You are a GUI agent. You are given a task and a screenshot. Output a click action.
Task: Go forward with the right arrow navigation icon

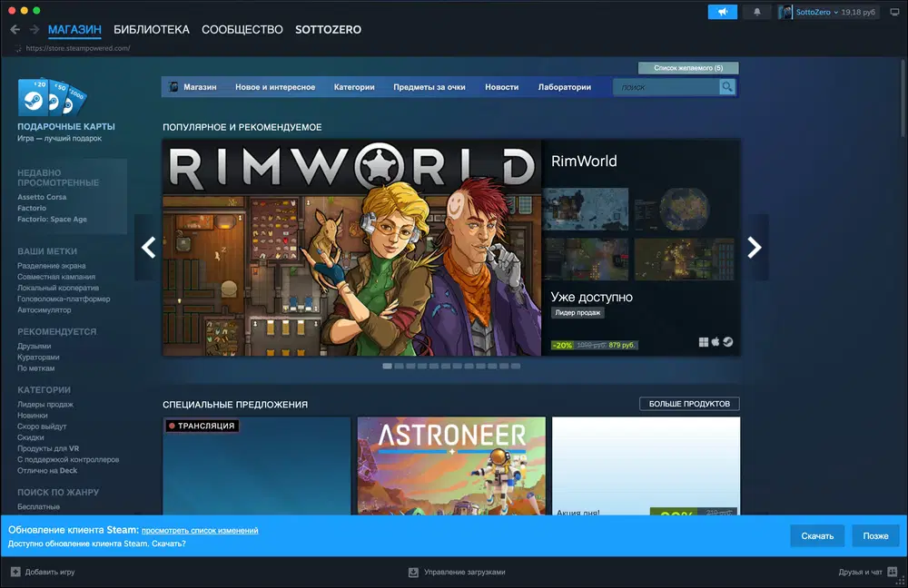coord(35,30)
